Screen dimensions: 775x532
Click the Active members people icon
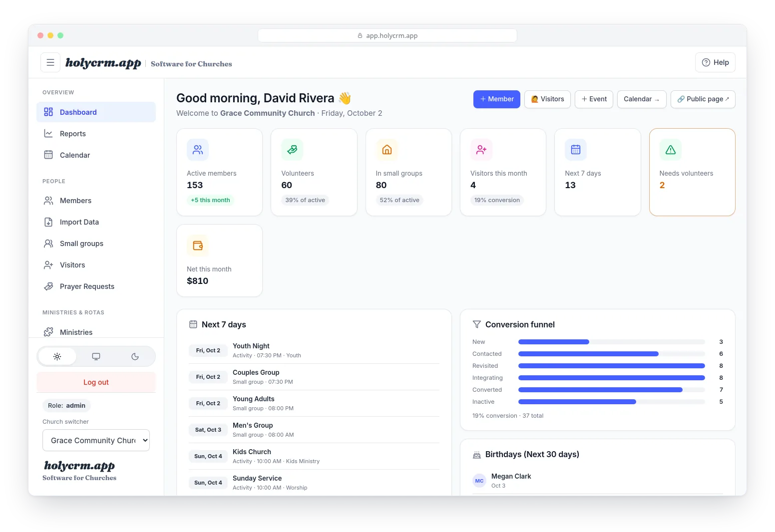tap(198, 150)
